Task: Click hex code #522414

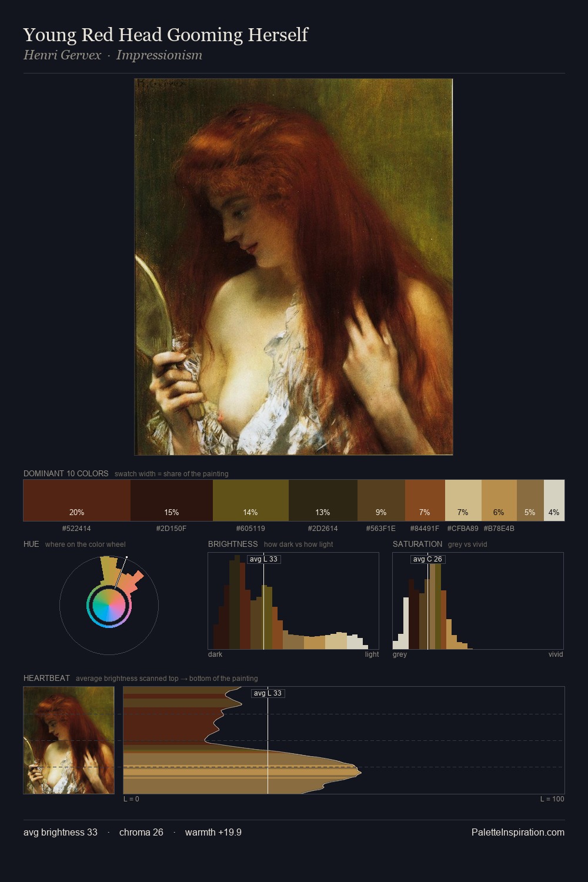Action: click(x=76, y=529)
